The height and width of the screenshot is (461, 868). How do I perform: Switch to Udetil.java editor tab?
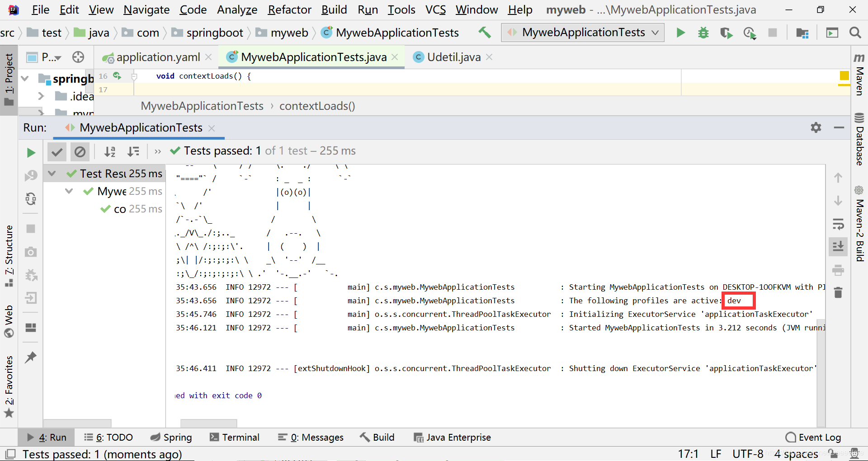[x=453, y=57]
